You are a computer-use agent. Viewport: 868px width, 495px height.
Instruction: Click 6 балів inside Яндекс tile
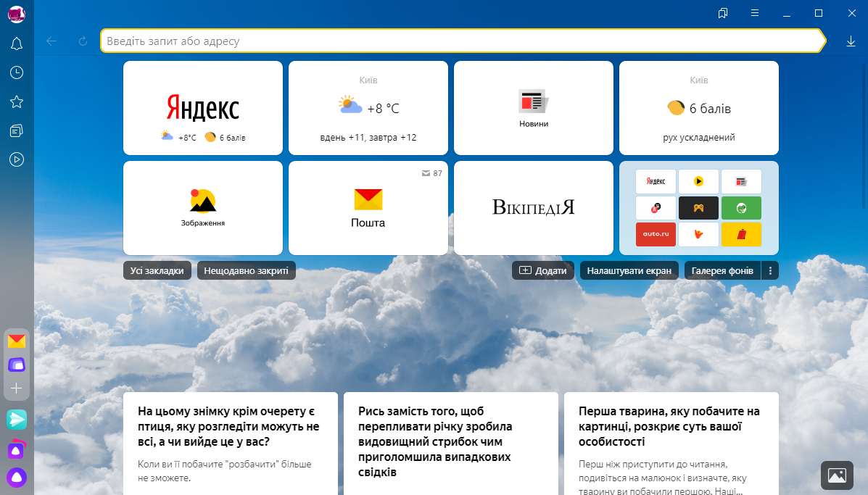(225, 137)
